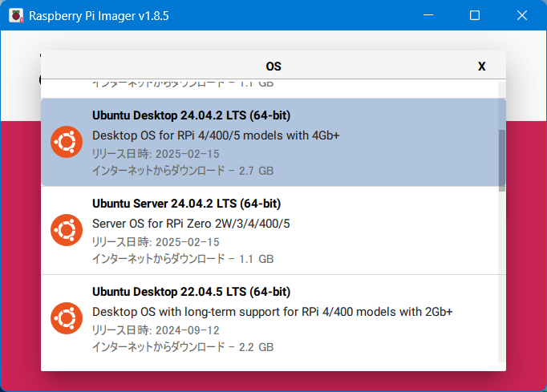This screenshot has width=547, height=392.
Task: Click the 2.2 GB download size line
Action: click(182, 347)
